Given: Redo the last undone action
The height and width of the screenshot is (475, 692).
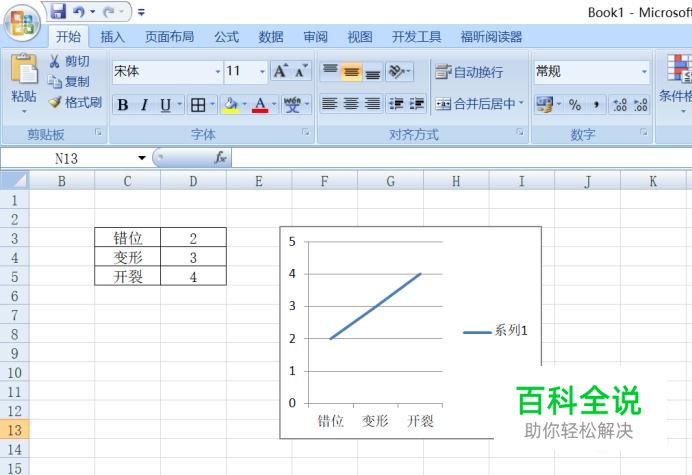Looking at the screenshot, I should (109, 12).
